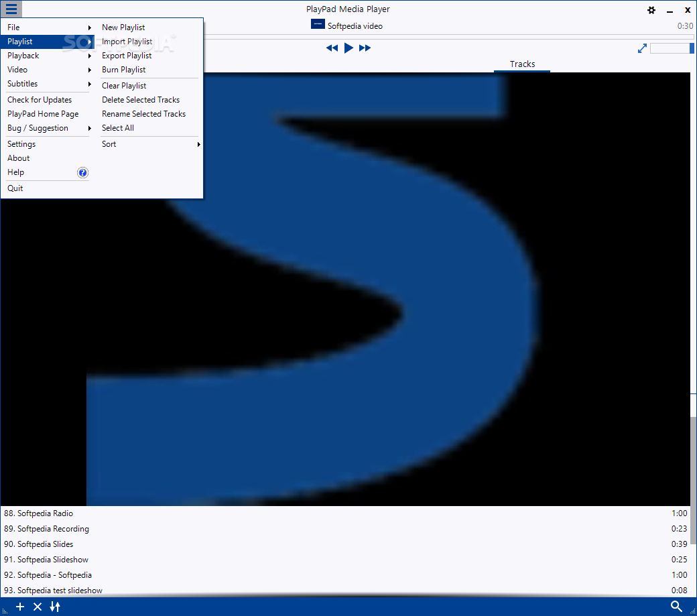This screenshot has width=697, height=616.
Task: Select track 91. Softpedia Slideshow
Action: click(x=345, y=560)
